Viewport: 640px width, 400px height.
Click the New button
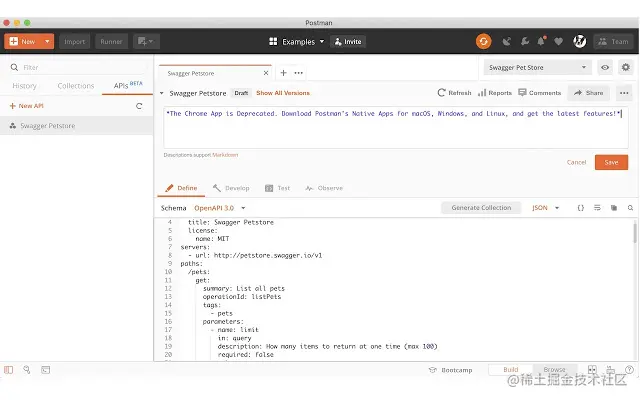click(x=23, y=41)
